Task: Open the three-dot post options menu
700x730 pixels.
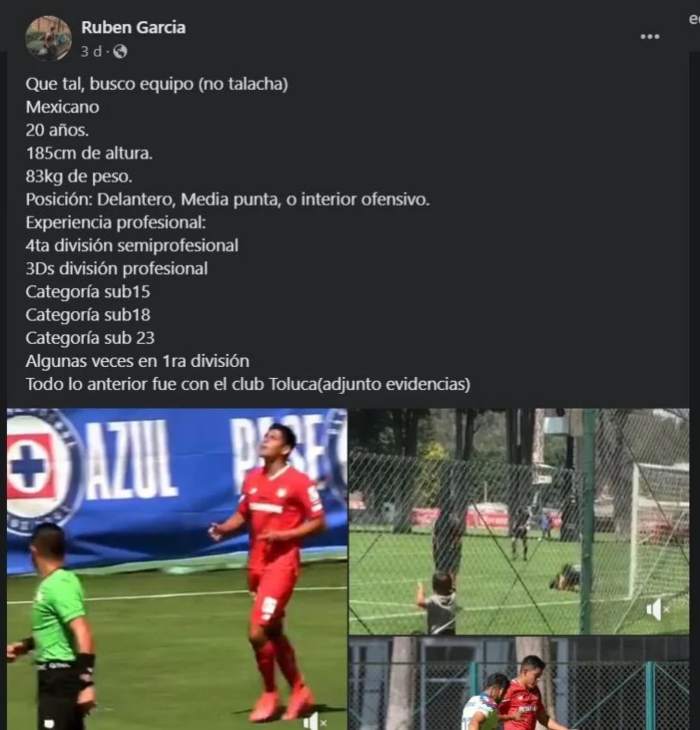Action: (650, 37)
